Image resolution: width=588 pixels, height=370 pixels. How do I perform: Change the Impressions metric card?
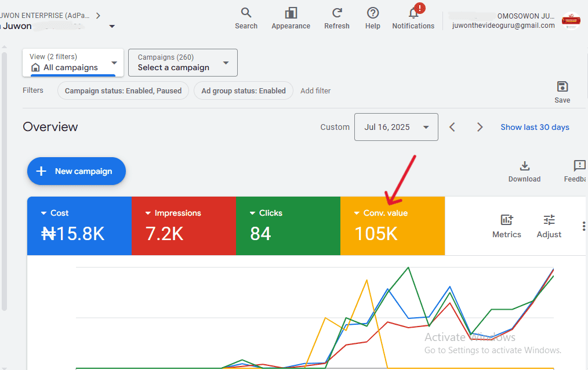click(x=184, y=226)
